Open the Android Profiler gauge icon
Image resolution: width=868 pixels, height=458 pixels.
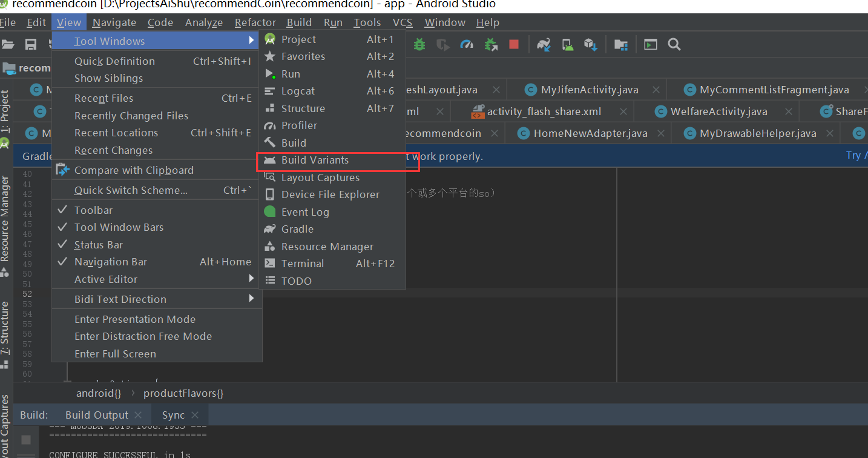[x=467, y=44]
